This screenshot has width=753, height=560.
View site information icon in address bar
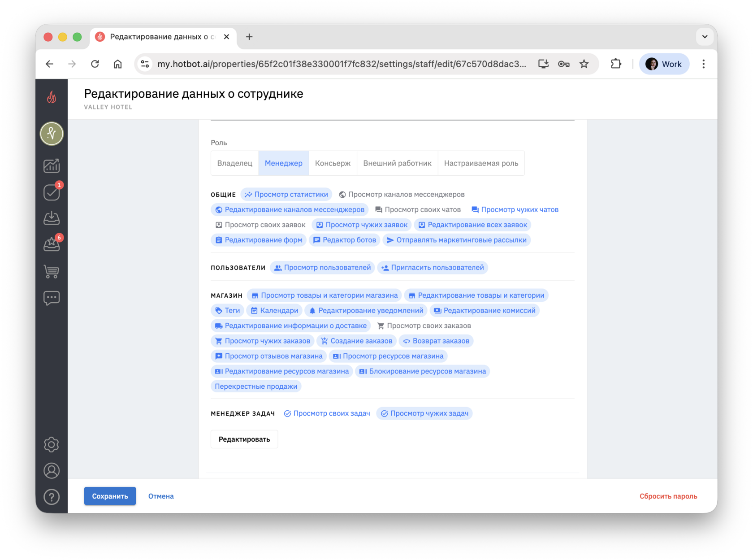tap(145, 64)
